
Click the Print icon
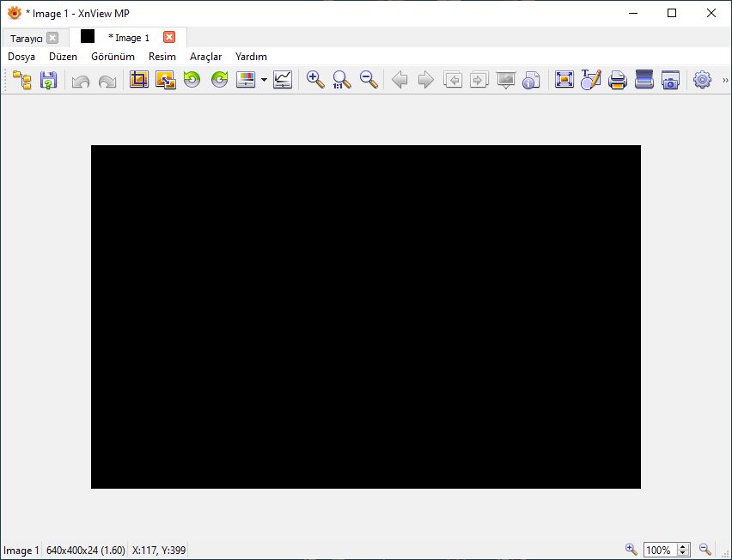(618, 80)
